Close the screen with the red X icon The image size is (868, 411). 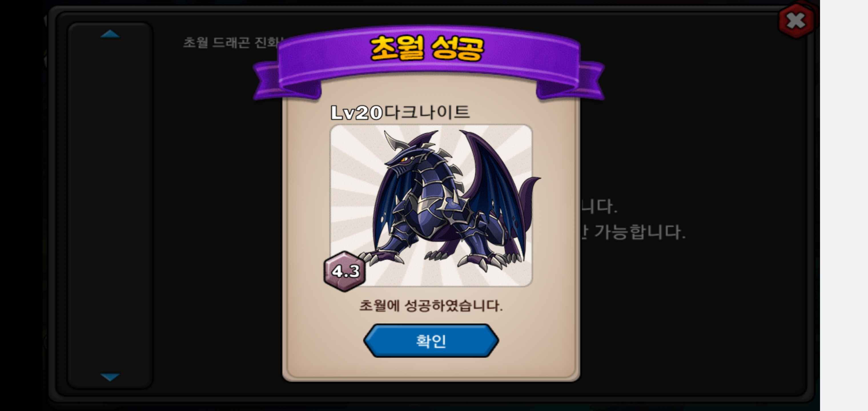click(797, 21)
